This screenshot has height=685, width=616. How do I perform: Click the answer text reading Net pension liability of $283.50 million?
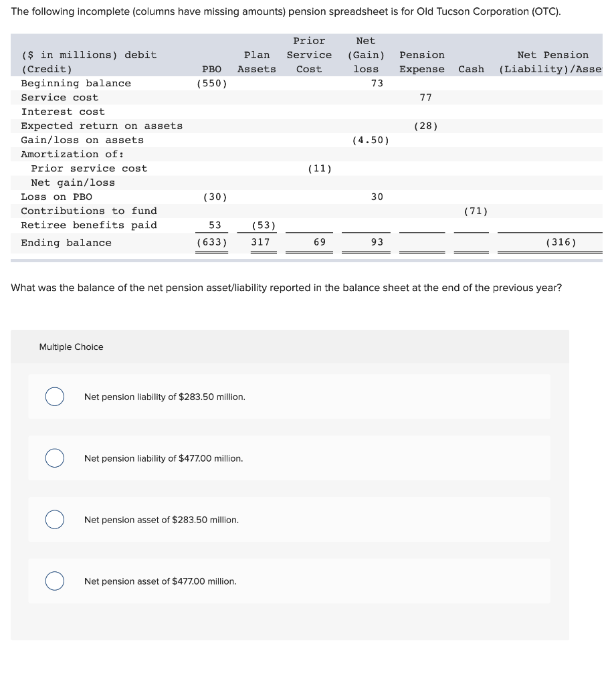(165, 397)
